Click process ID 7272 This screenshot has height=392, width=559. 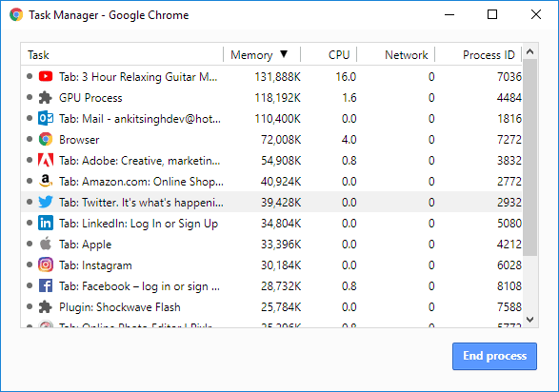coord(509,140)
